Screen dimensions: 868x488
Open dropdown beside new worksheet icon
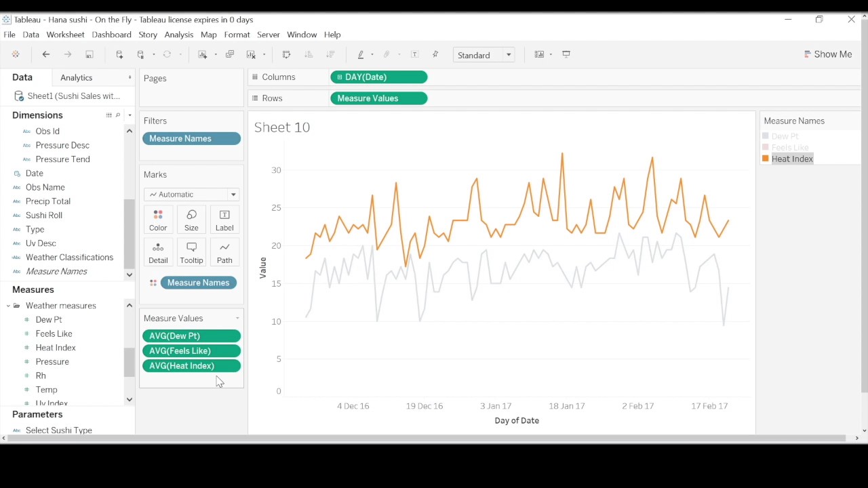point(216,55)
